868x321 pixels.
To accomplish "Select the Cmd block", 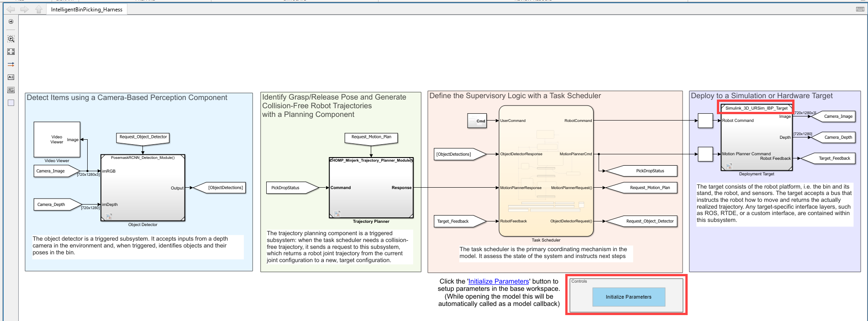I will (477, 121).
